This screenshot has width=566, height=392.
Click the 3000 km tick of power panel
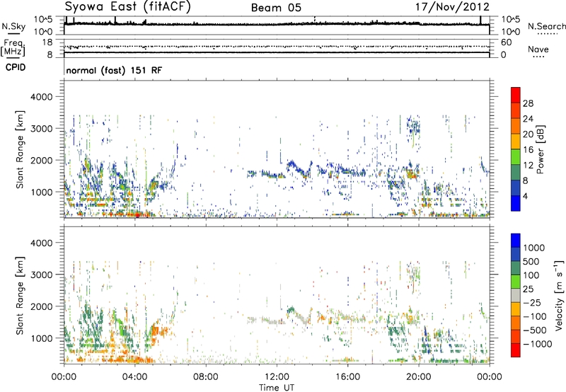click(42, 129)
